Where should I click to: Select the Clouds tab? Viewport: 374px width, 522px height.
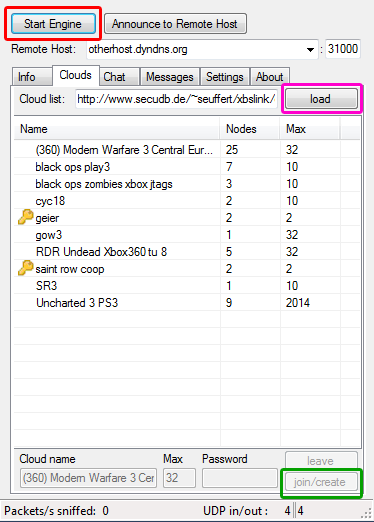click(76, 75)
